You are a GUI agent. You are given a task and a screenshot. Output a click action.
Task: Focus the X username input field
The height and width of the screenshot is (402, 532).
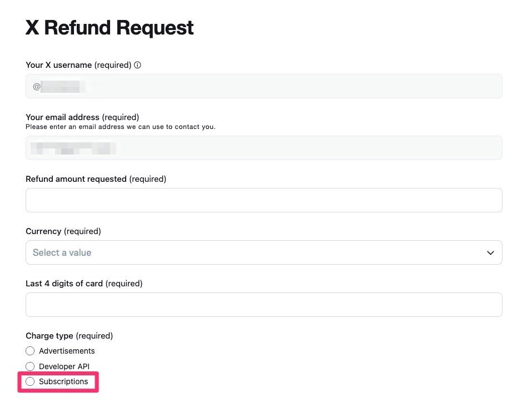point(263,87)
